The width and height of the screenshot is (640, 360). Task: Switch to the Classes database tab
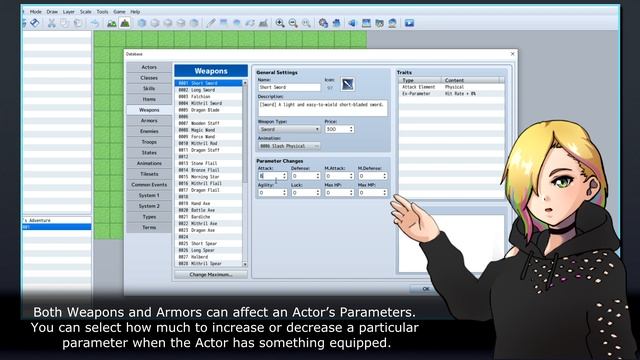point(149,78)
